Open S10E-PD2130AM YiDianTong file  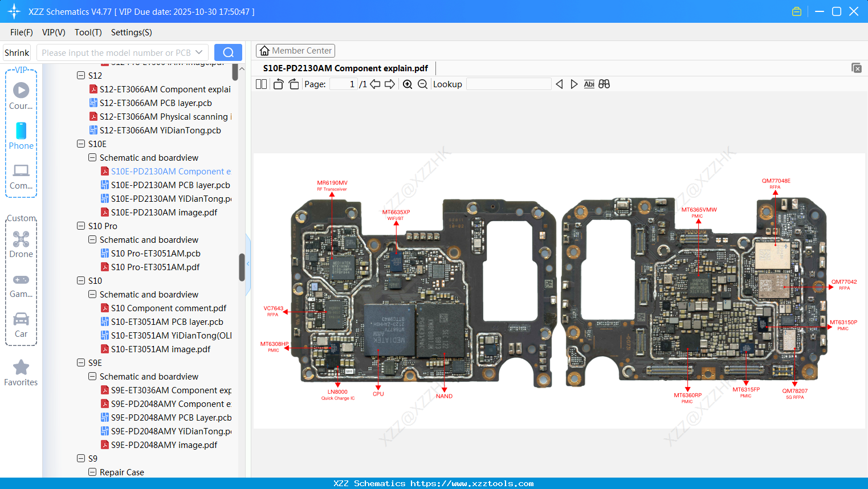tap(171, 198)
